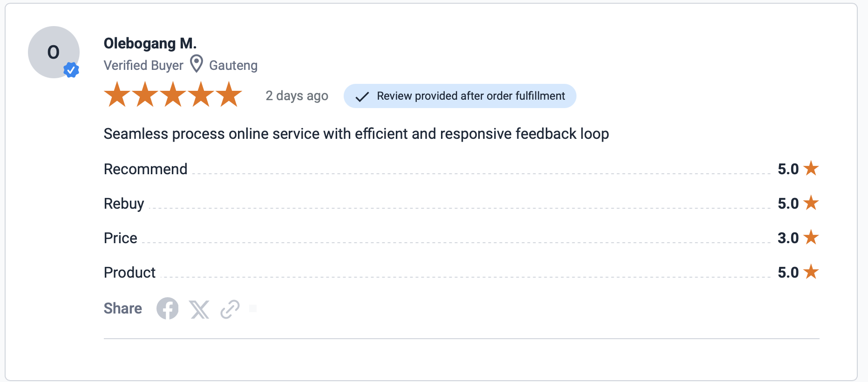The width and height of the screenshot is (868, 382).
Task: Click the five-star overall rating
Action: (x=173, y=95)
